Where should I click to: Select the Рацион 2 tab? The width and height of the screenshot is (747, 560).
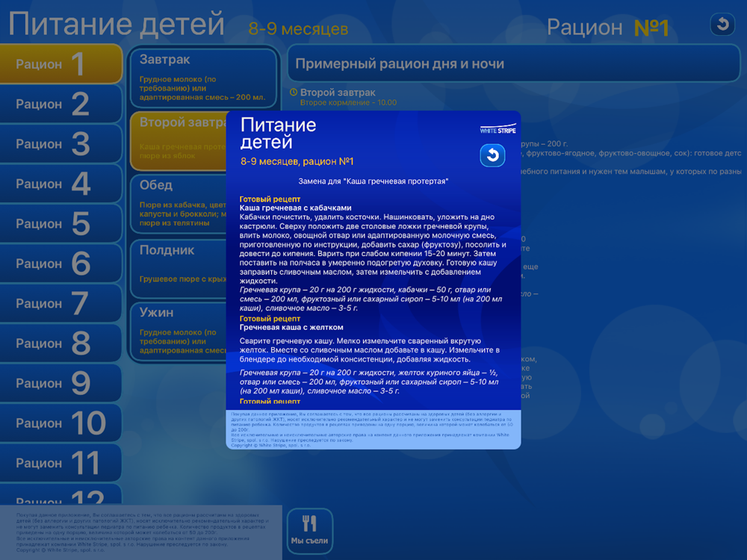tap(61, 104)
